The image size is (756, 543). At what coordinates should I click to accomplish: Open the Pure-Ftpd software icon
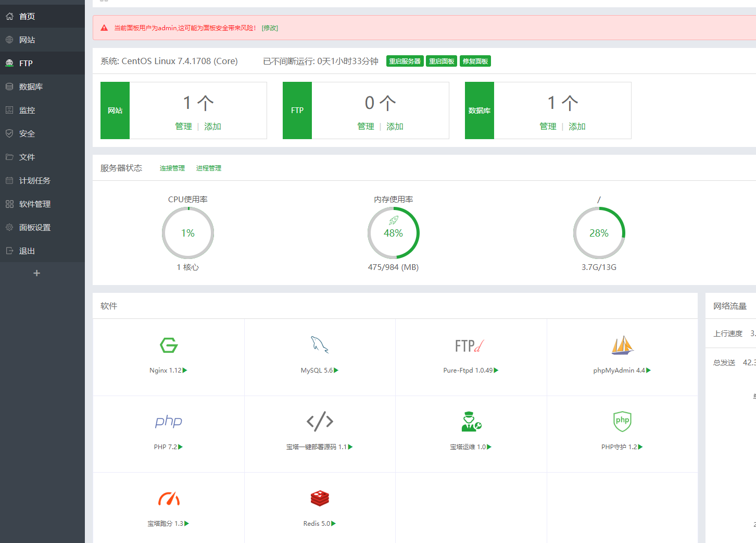(470, 345)
